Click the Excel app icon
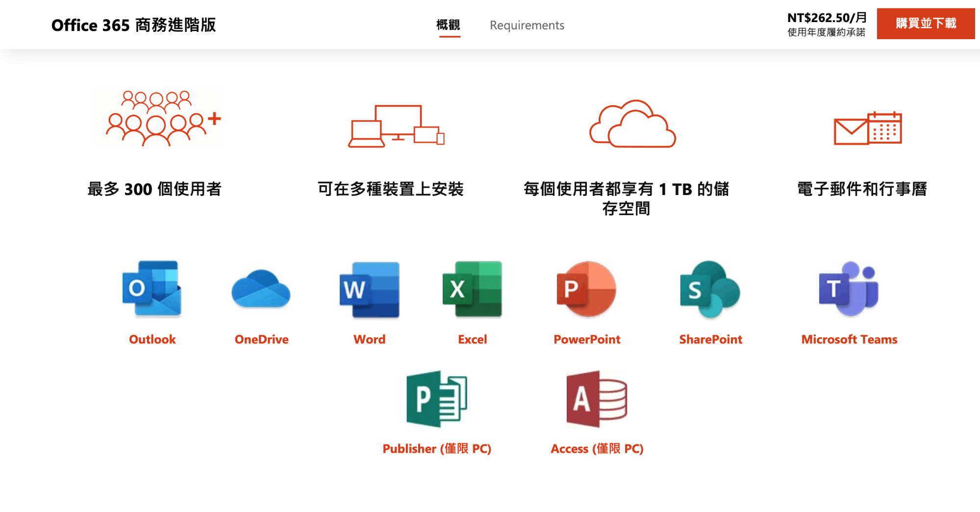 tap(472, 289)
